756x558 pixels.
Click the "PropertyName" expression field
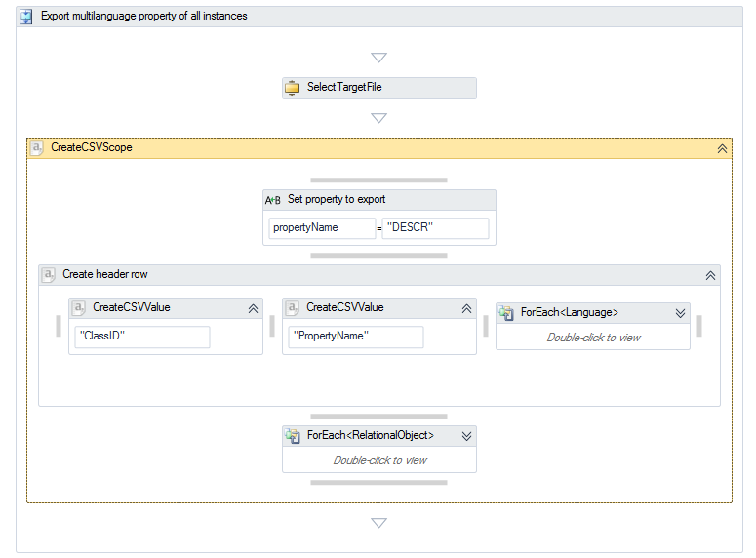pos(356,337)
